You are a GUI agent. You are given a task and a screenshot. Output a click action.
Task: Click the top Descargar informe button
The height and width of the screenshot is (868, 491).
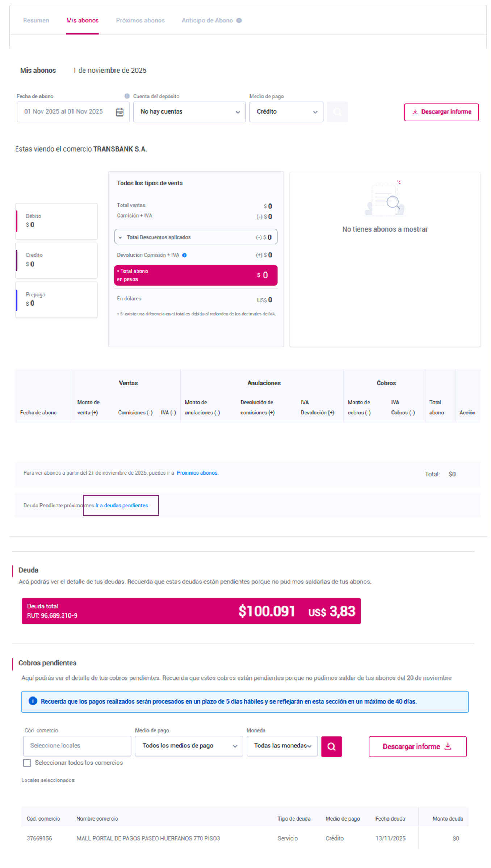[441, 112]
